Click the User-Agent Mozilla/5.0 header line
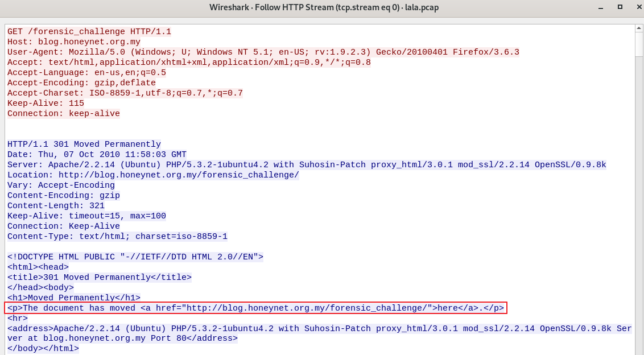The width and height of the screenshot is (644, 355). pos(263,52)
